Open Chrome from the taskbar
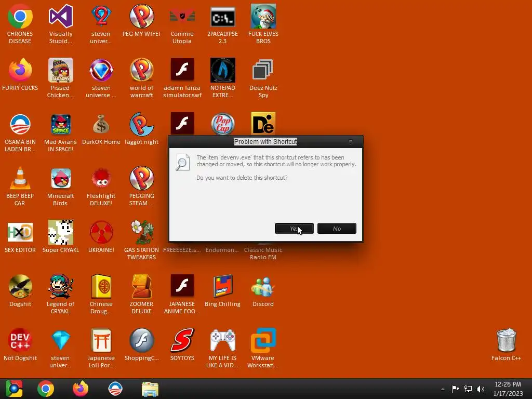 [x=46, y=389]
